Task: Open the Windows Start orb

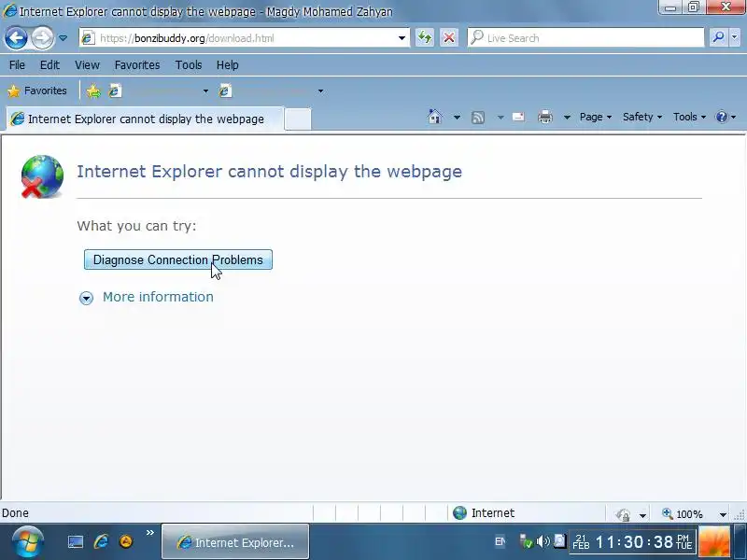Action: pyautogui.click(x=28, y=542)
